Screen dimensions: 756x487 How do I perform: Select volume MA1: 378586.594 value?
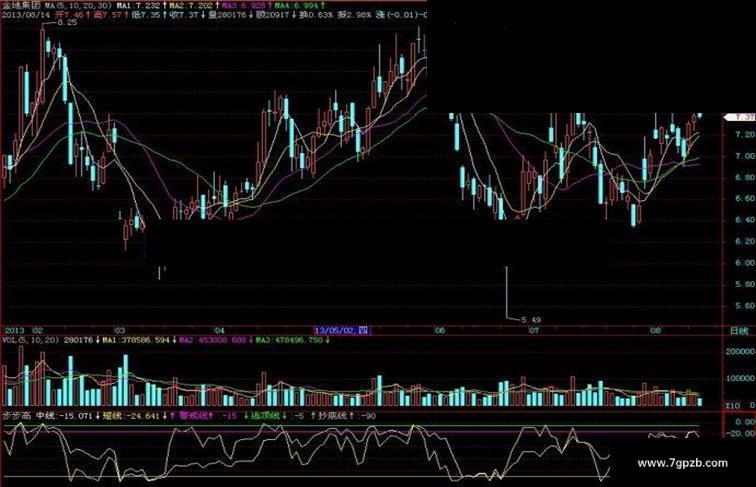[135, 340]
